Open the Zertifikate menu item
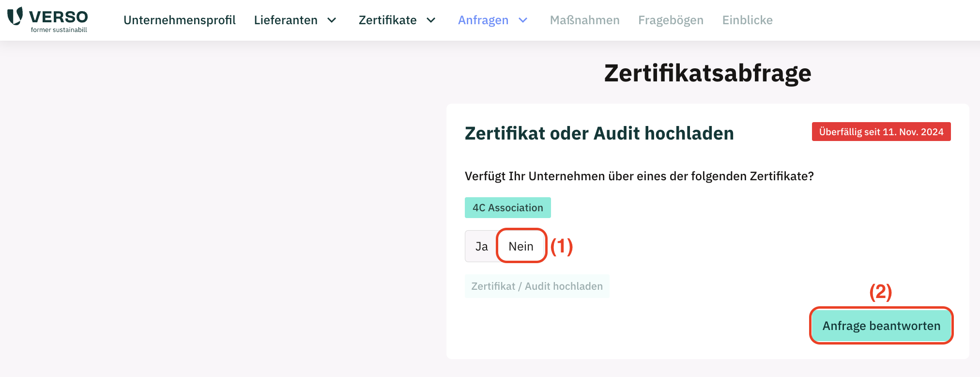This screenshot has width=980, height=377. click(x=387, y=20)
